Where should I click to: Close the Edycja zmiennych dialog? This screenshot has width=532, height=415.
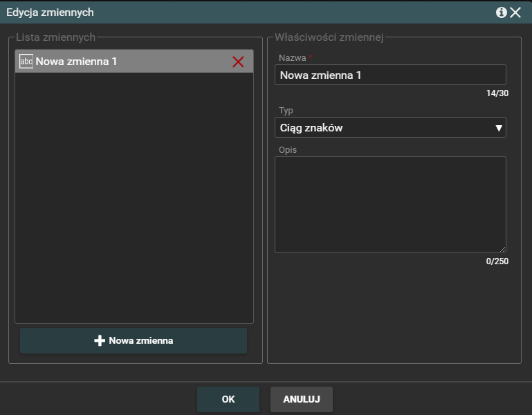click(x=516, y=12)
